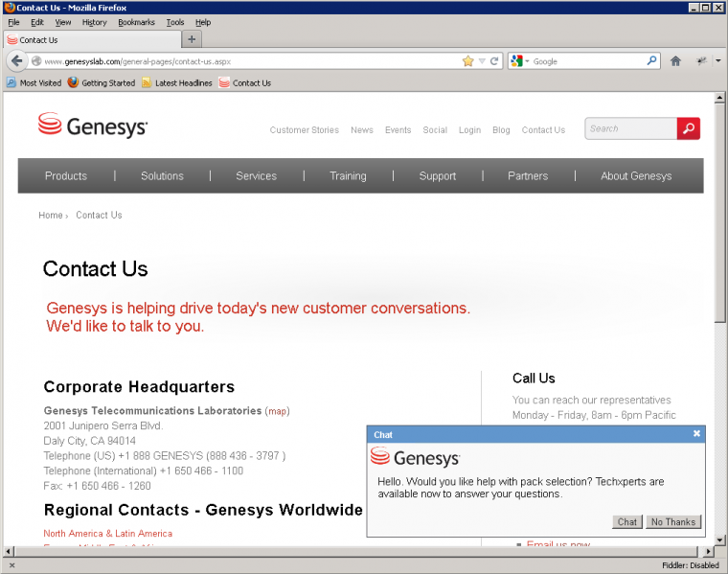Click the Contact Us breadcrumb text
This screenshot has width=728, height=574.
[99, 215]
